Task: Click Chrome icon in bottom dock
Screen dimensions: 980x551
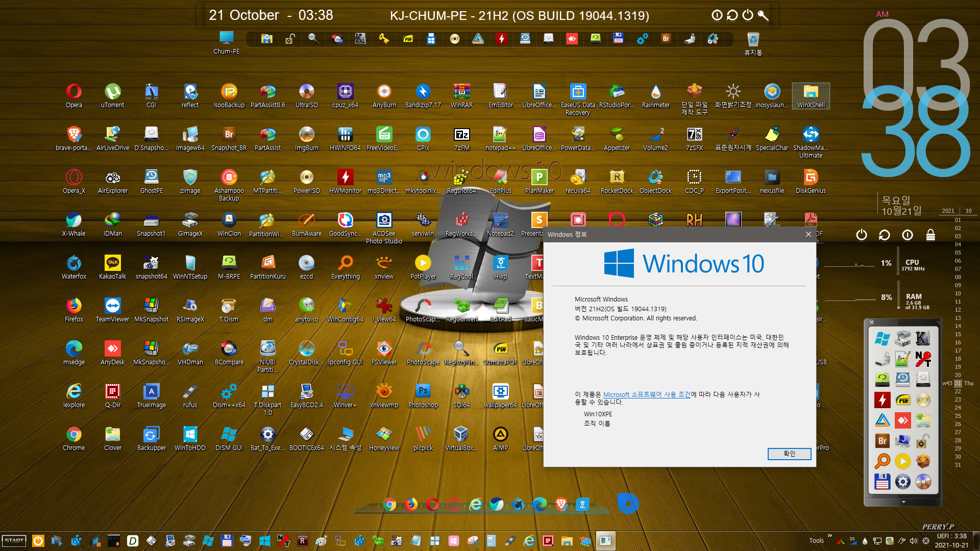Action: point(389,505)
